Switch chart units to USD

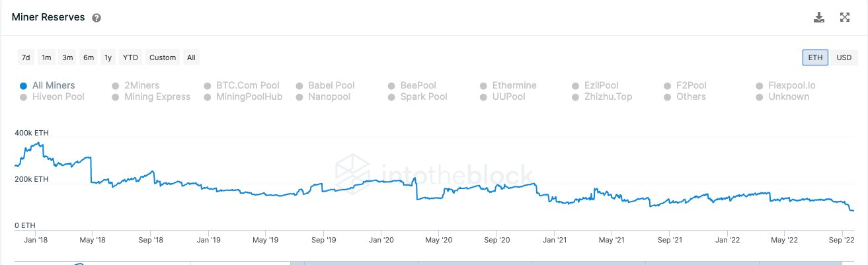pyautogui.click(x=844, y=57)
